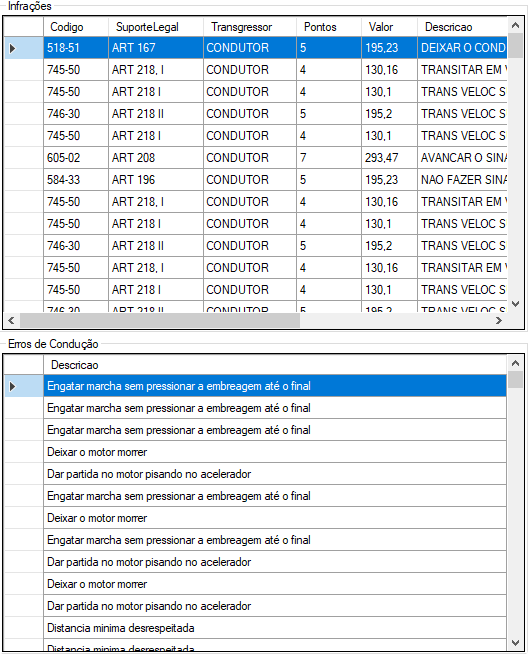The height and width of the screenshot is (655, 528).
Task: Sort Infrações grid by Codigo column header
Action: (x=76, y=27)
